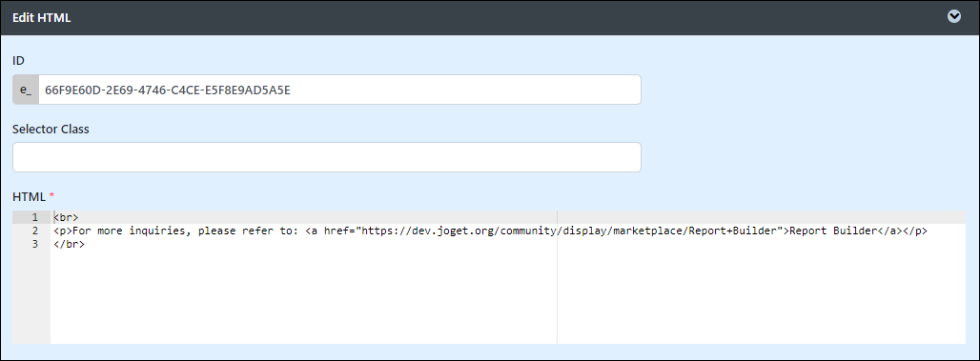Click the 'a href' attribute in code
The image size is (980, 361).
coord(328,231)
